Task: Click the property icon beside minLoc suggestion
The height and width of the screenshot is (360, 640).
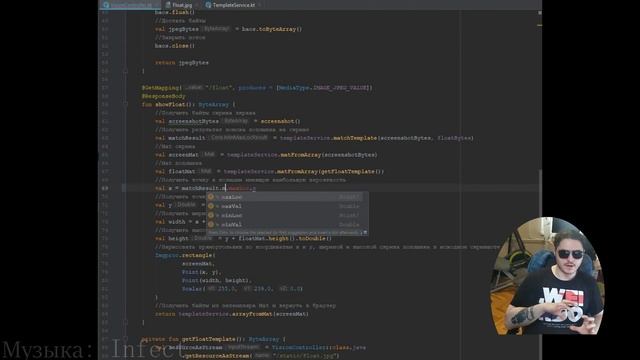Action: [x=211, y=215]
